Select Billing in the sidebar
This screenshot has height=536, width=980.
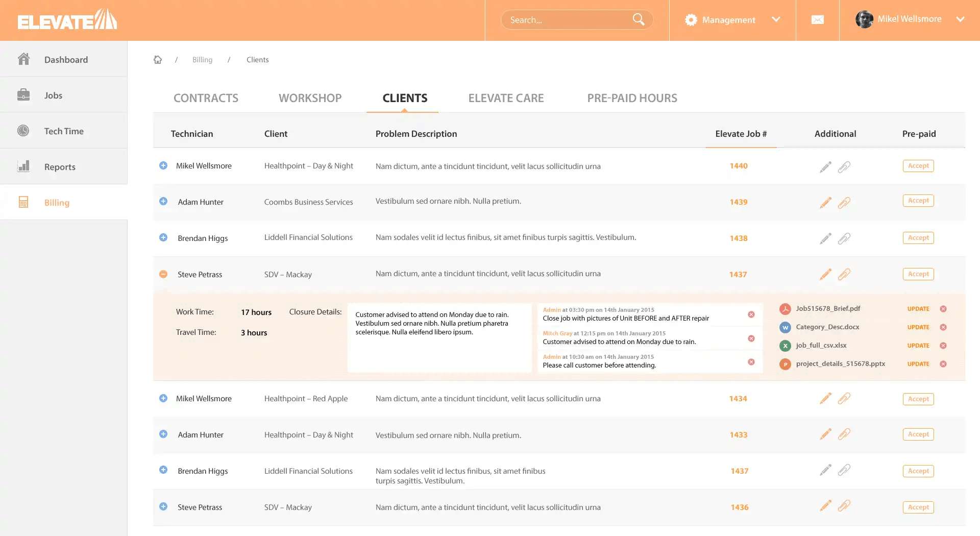point(64,202)
